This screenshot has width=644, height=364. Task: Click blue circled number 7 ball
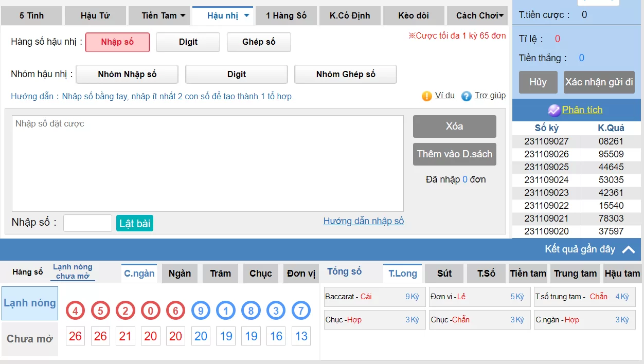[301, 311]
